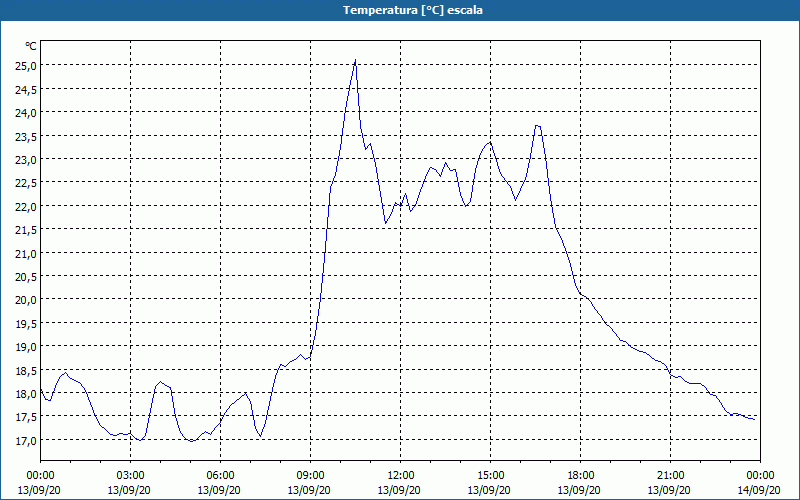Image resolution: width=800 pixels, height=500 pixels.
Task: Select the 17,0 axis label
Action: (26, 440)
